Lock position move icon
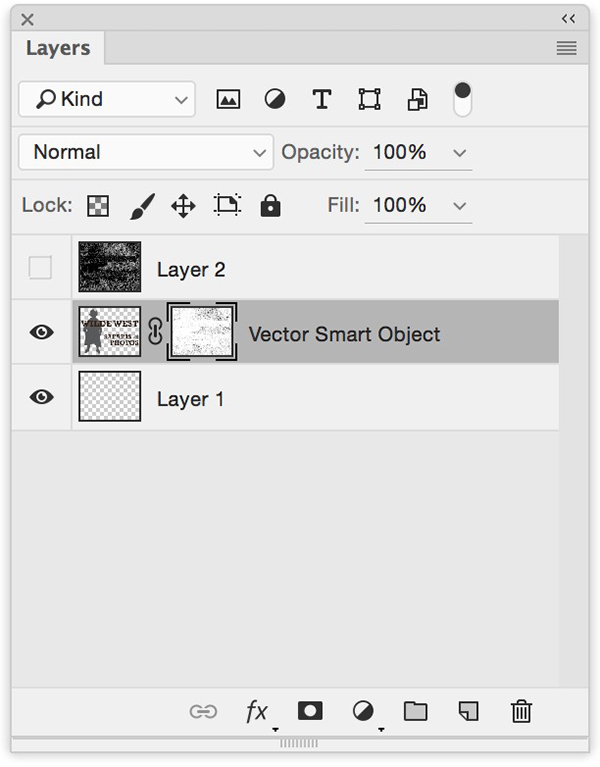The height and width of the screenshot is (767, 600). click(183, 206)
